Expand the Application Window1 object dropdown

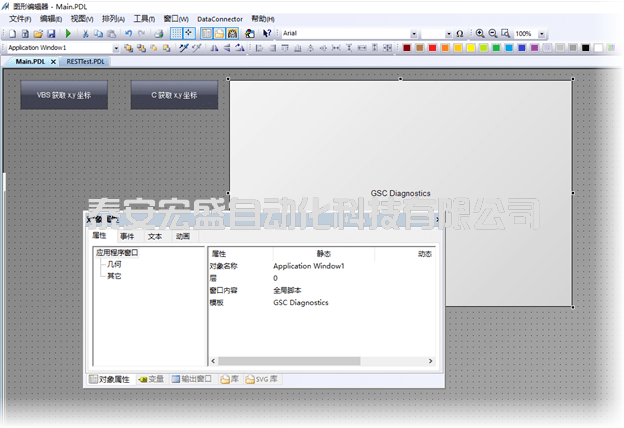click(116, 47)
